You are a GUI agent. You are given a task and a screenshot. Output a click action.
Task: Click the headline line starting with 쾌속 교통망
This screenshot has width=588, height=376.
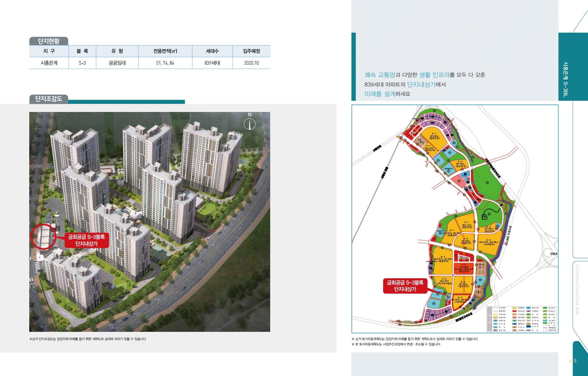point(425,75)
